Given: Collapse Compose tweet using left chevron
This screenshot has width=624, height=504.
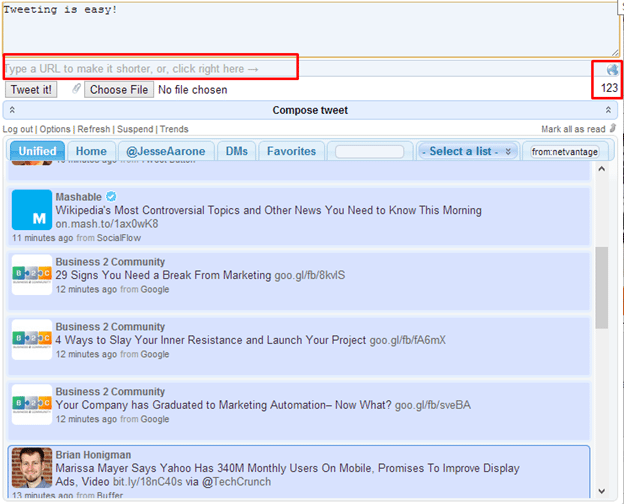Looking at the screenshot, I should pos(12,110).
